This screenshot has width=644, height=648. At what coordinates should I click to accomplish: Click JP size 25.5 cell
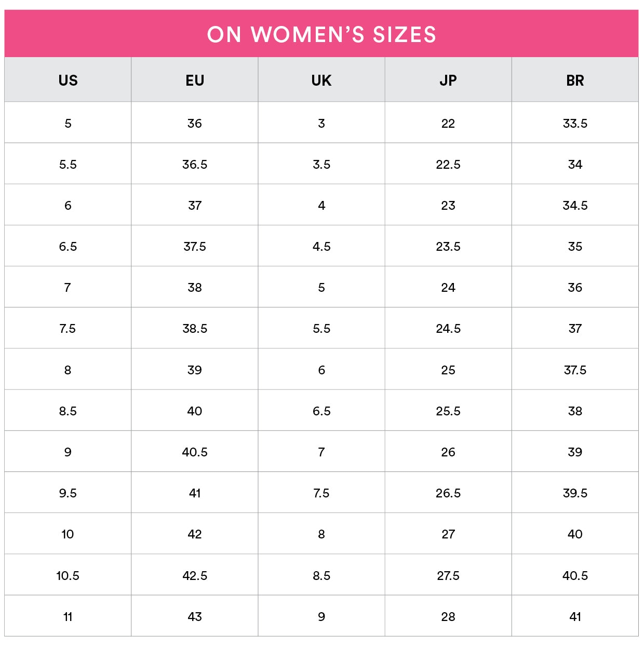pos(448,411)
